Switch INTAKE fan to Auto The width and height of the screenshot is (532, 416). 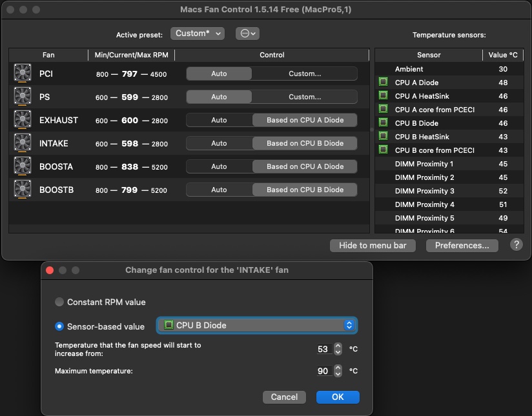point(219,143)
